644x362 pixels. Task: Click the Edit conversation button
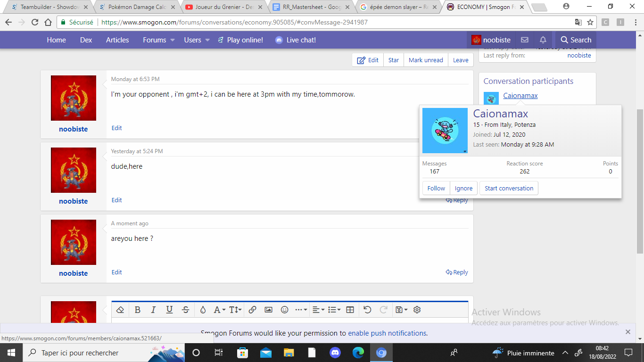[x=368, y=60]
